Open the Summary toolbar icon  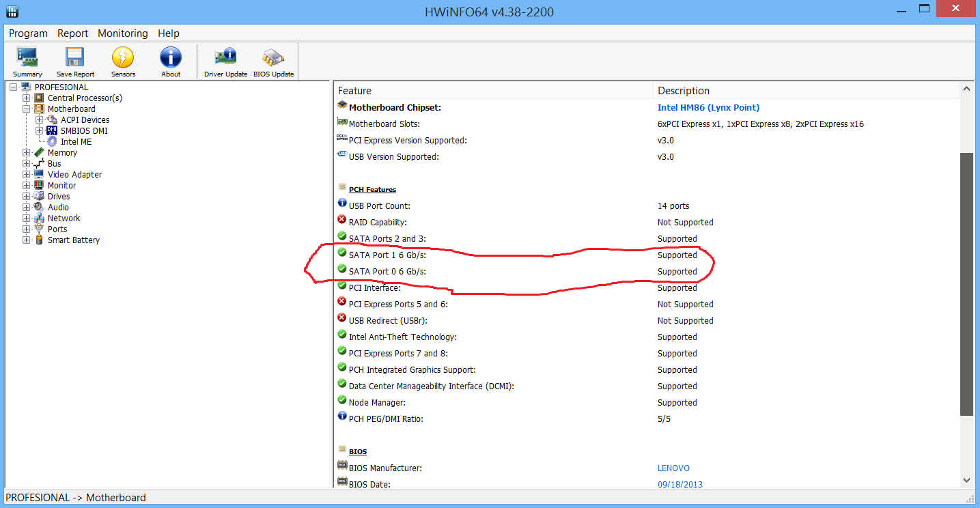pos(27,62)
